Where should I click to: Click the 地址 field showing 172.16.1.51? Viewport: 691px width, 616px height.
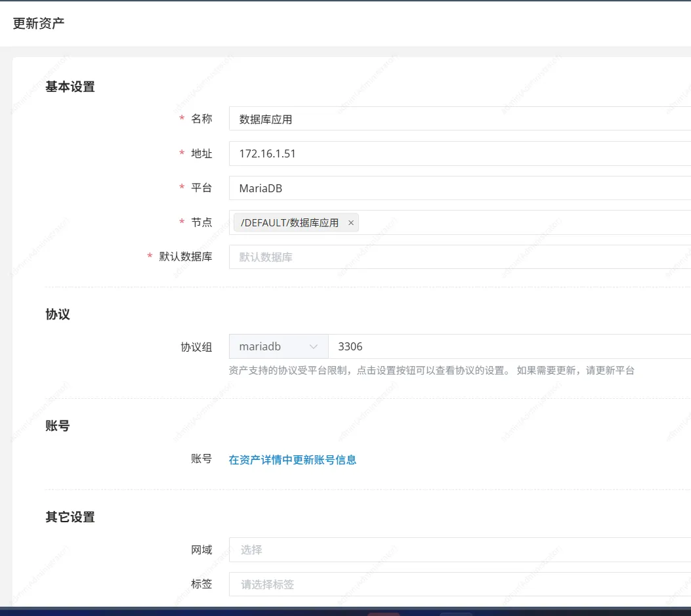click(x=459, y=154)
